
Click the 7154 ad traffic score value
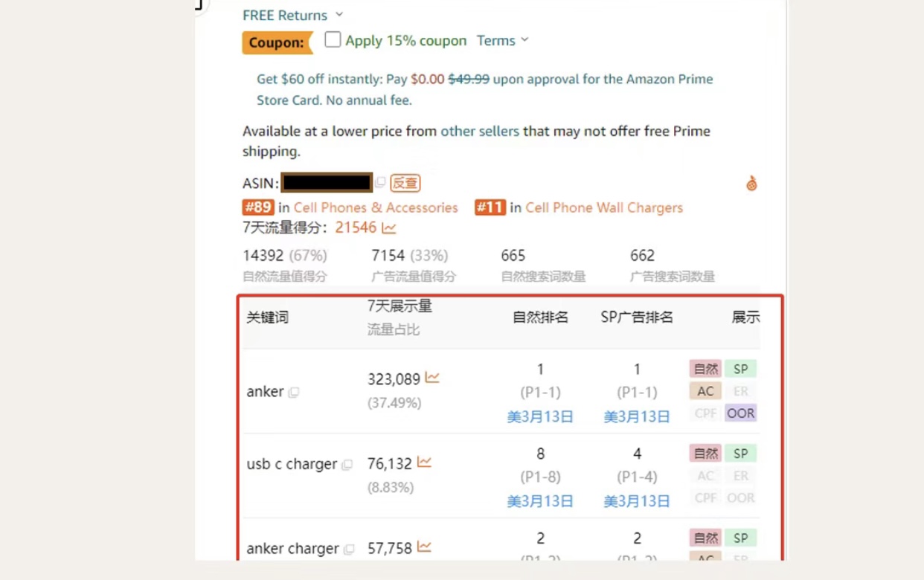click(x=388, y=256)
